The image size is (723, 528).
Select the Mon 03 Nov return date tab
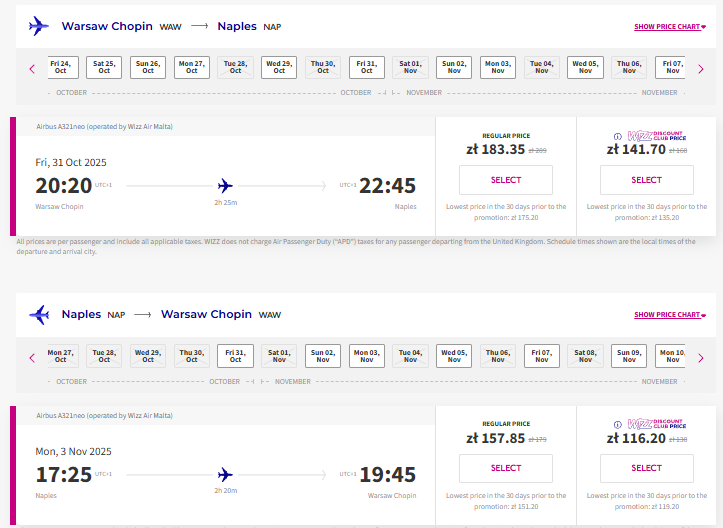click(x=367, y=356)
